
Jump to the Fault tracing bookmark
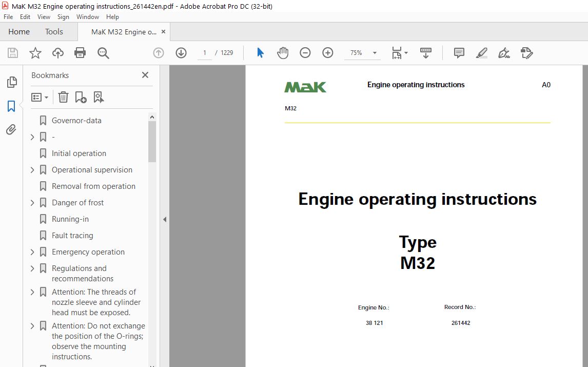(x=72, y=236)
